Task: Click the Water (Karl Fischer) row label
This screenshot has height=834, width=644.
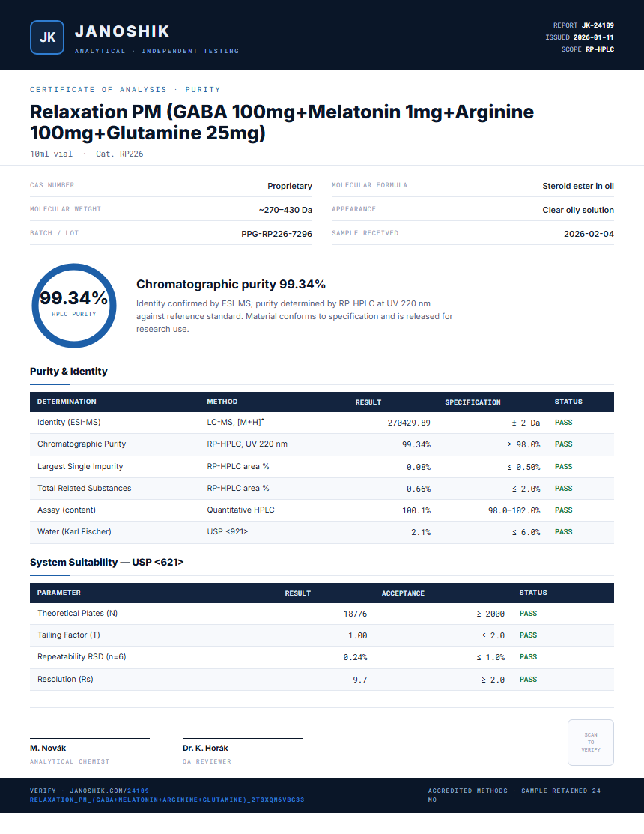Action: (74, 532)
